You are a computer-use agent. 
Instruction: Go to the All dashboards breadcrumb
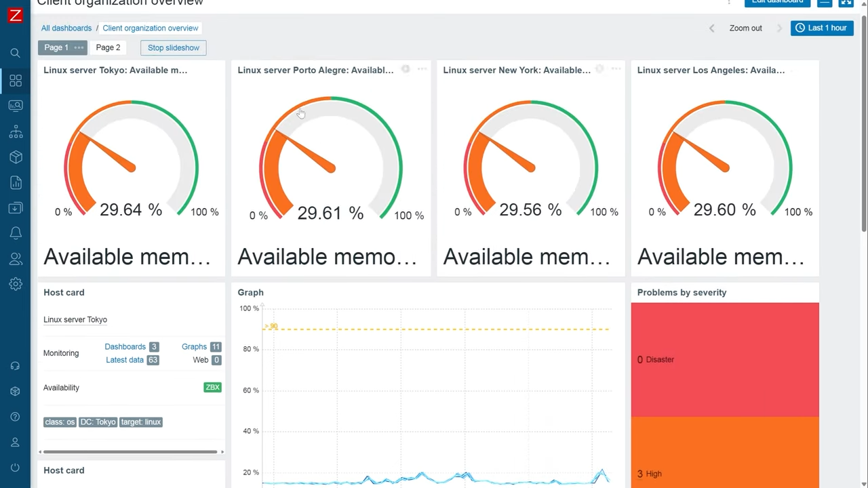(x=66, y=28)
